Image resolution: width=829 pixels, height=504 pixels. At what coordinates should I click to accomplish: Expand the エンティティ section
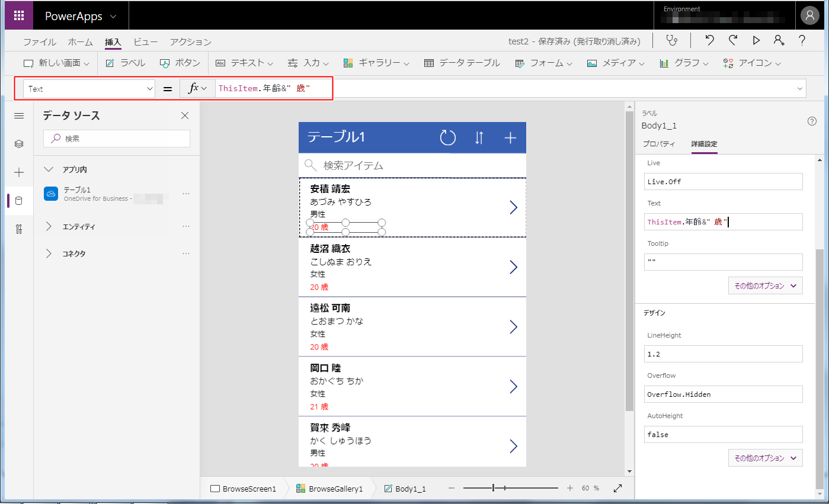[x=49, y=226]
